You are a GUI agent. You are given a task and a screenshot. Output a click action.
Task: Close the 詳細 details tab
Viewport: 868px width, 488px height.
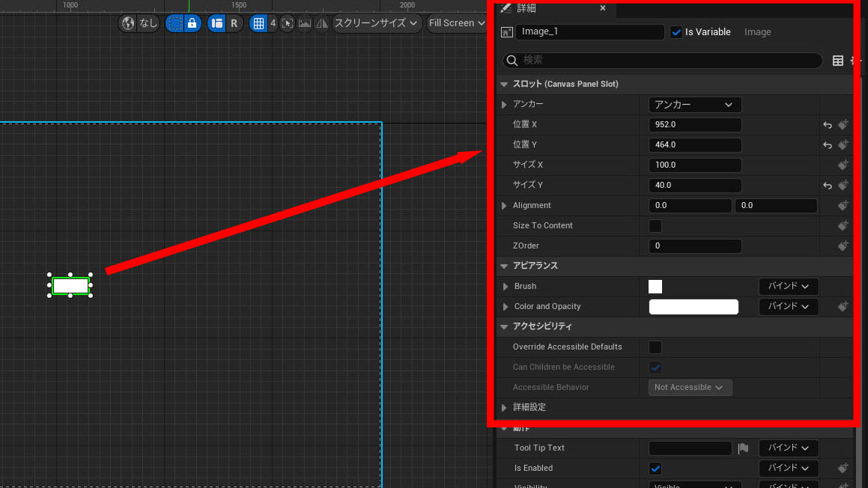coord(603,8)
